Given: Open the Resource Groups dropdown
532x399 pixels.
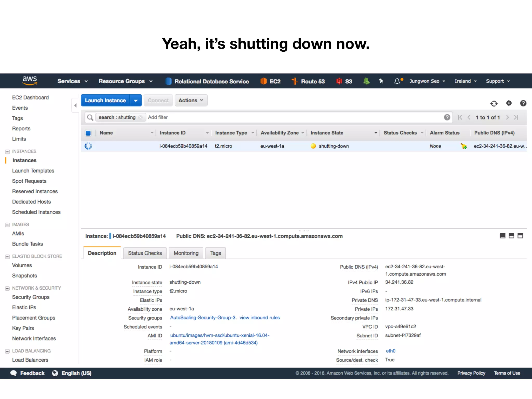Looking at the screenshot, I should coord(125,81).
